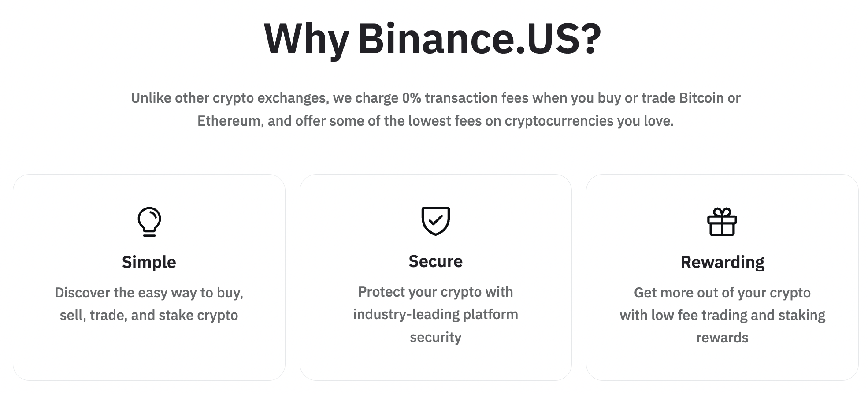
Task: Click the Ethereum lowest fees sentence line
Action: [x=436, y=121]
